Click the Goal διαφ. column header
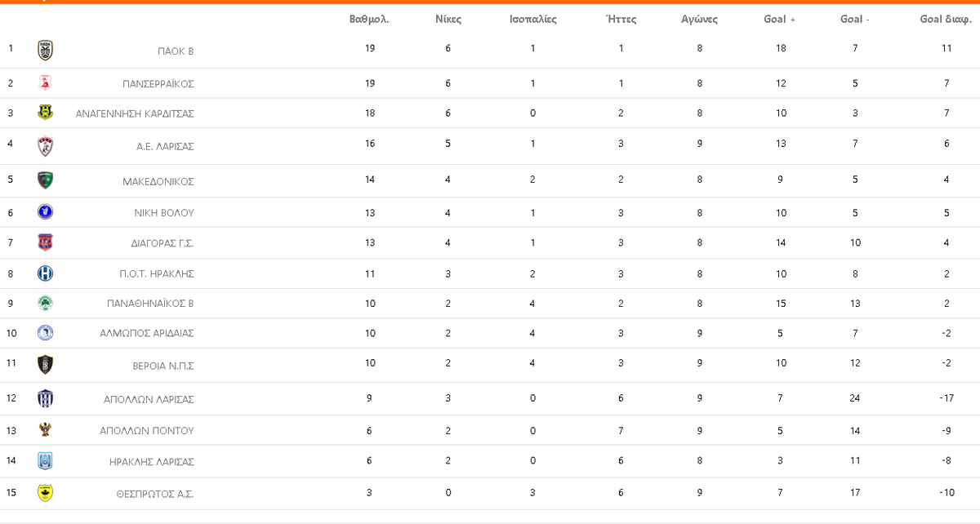The height and width of the screenshot is (524, 980). 947,19
